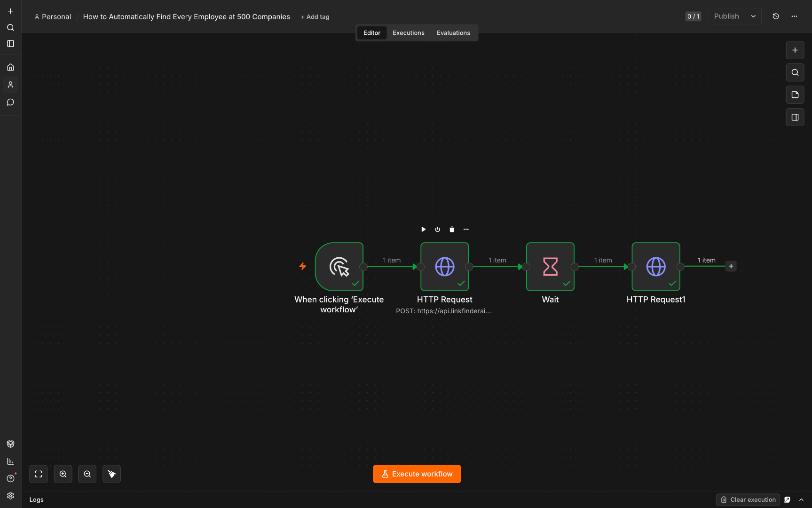This screenshot has width=812, height=508.
Task: Click the Logs label
Action: click(36, 500)
